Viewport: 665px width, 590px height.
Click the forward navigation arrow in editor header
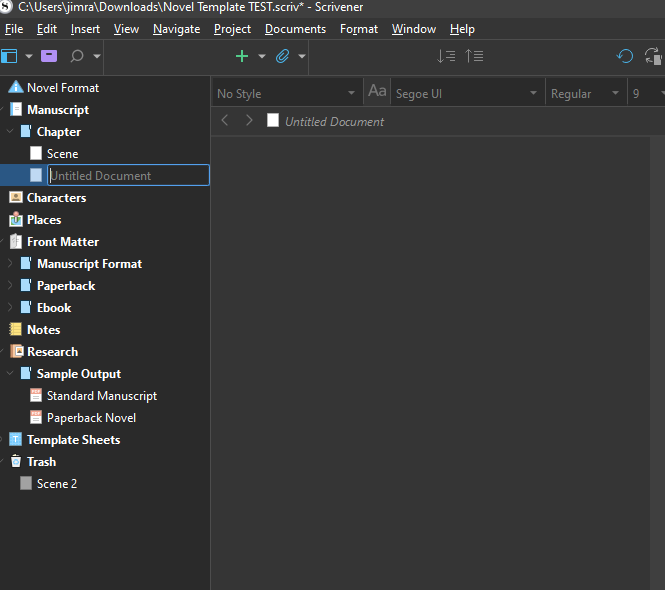coord(249,120)
